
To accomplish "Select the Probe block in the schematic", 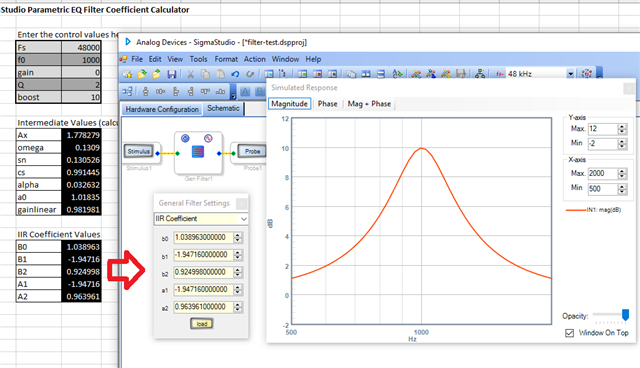I will point(252,151).
